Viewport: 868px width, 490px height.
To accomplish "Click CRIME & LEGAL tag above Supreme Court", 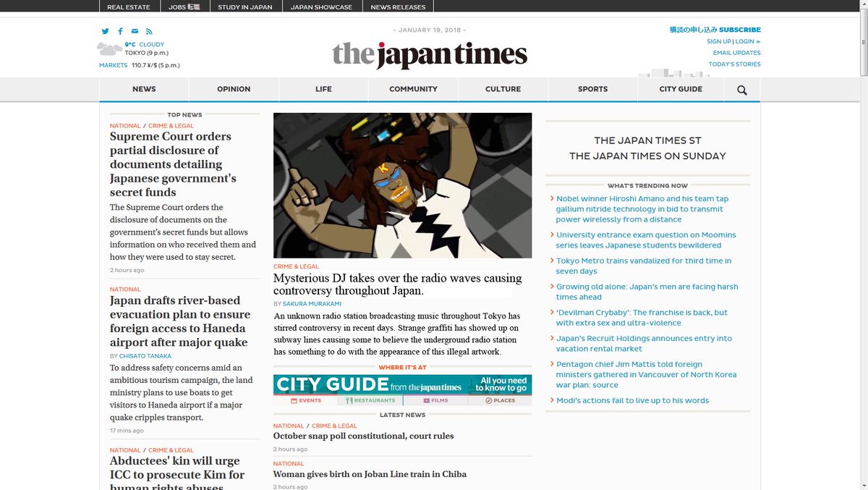I will pyautogui.click(x=171, y=126).
